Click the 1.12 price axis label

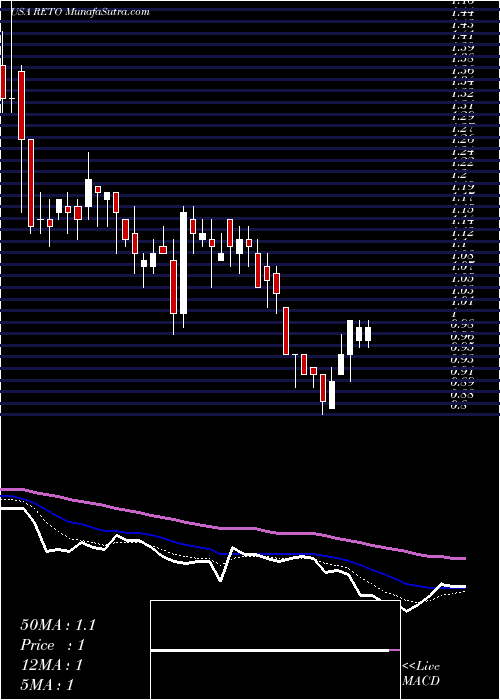[463, 233]
